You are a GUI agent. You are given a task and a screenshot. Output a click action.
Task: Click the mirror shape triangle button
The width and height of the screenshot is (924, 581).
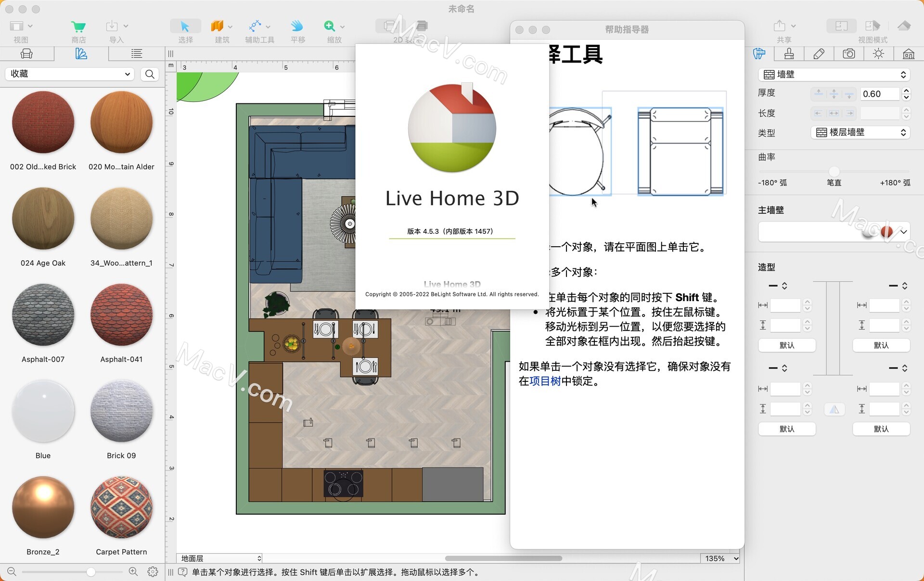pos(834,409)
